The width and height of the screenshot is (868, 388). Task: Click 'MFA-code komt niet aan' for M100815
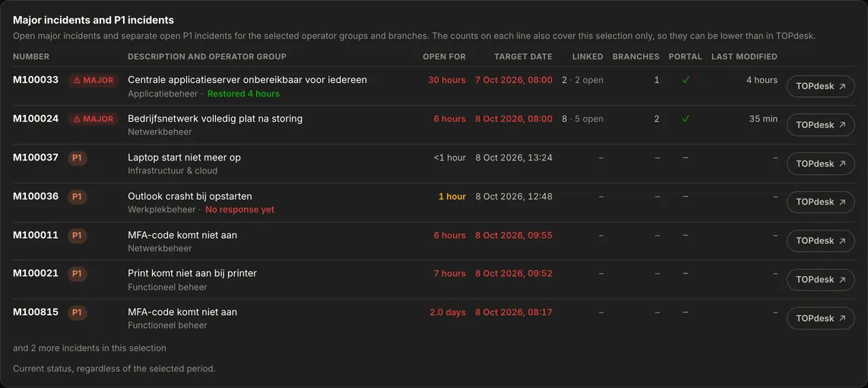pyautogui.click(x=182, y=312)
